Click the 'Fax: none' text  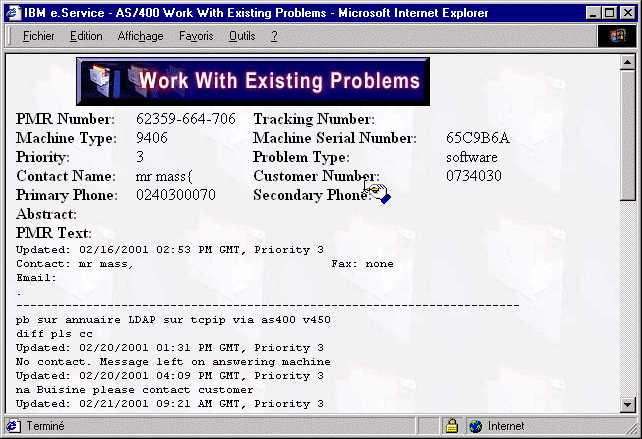(362, 264)
